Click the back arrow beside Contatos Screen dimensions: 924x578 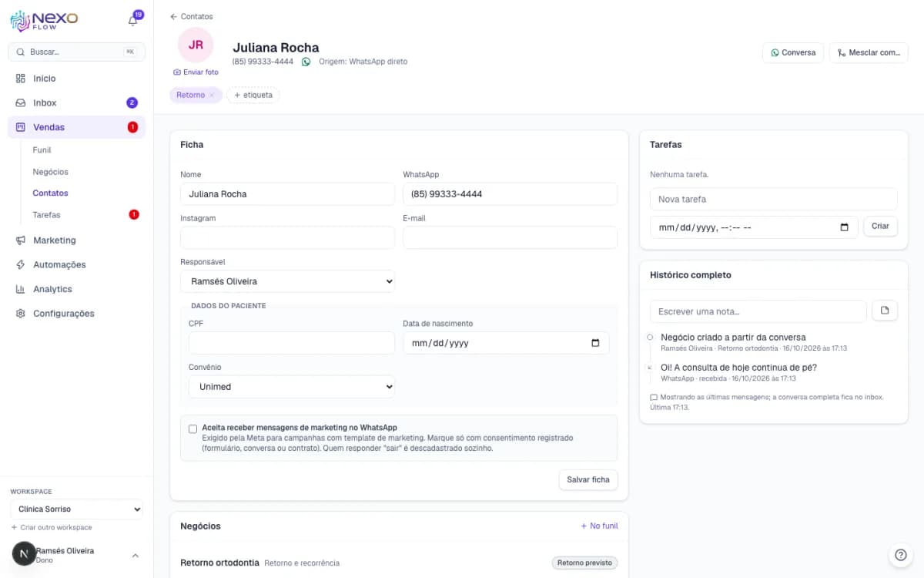click(x=173, y=16)
